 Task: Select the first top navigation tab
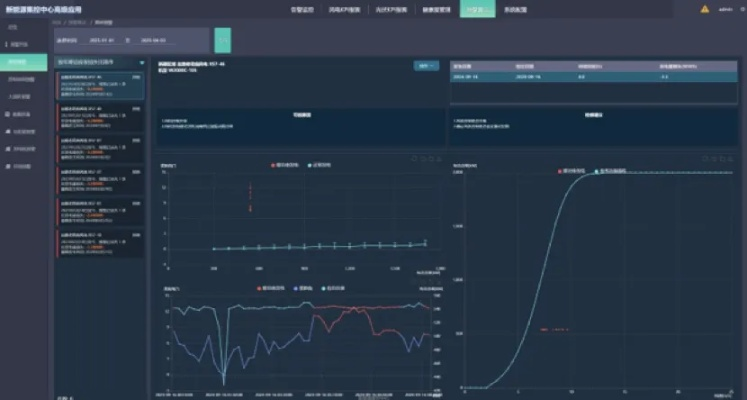coord(303,9)
